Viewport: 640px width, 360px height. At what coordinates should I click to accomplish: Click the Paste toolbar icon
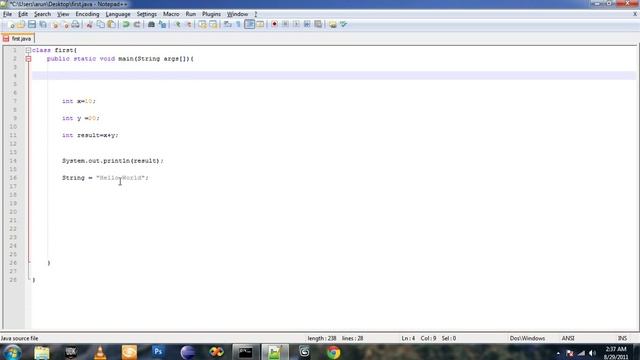[111, 24]
